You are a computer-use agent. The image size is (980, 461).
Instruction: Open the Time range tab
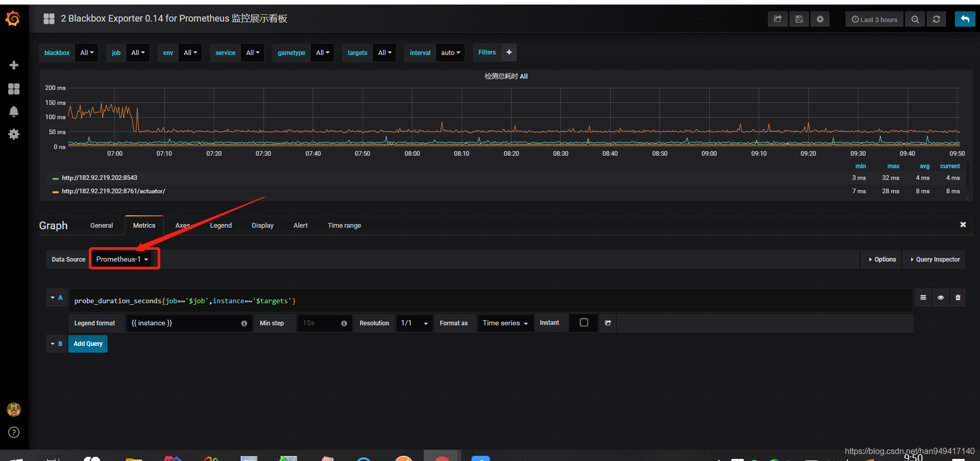(x=344, y=226)
